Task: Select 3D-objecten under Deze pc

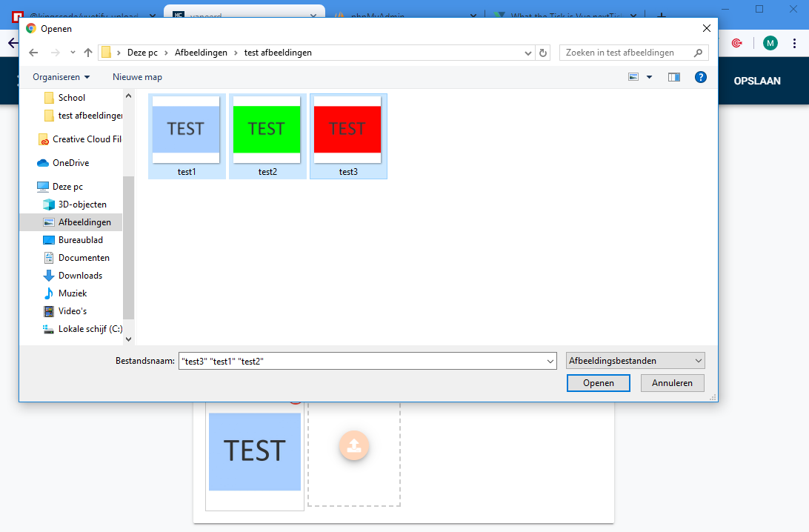Action: (x=80, y=204)
